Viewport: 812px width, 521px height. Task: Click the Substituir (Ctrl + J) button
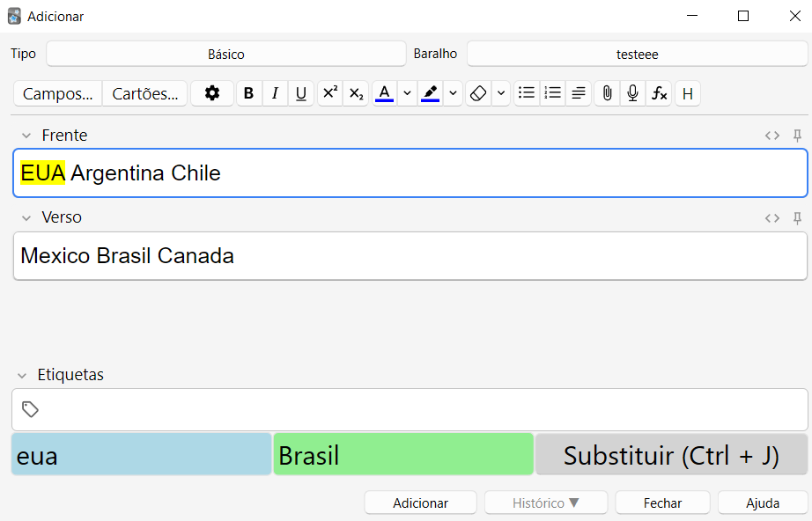pyautogui.click(x=671, y=455)
